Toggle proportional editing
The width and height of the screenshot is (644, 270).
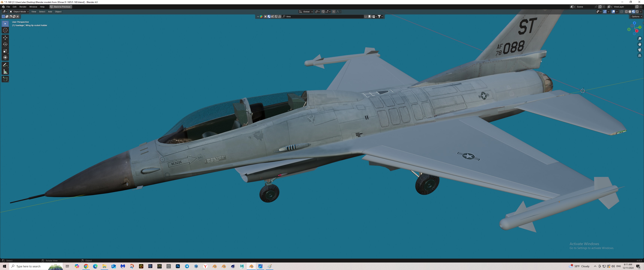pos(334,12)
